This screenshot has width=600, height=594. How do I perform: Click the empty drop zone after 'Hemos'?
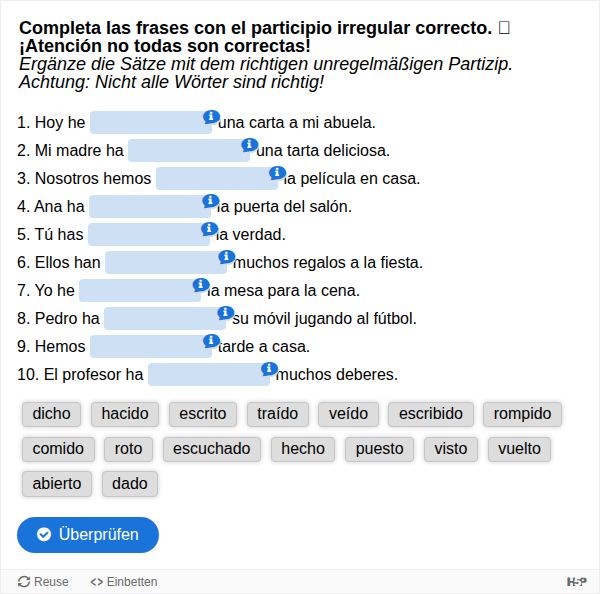150,347
